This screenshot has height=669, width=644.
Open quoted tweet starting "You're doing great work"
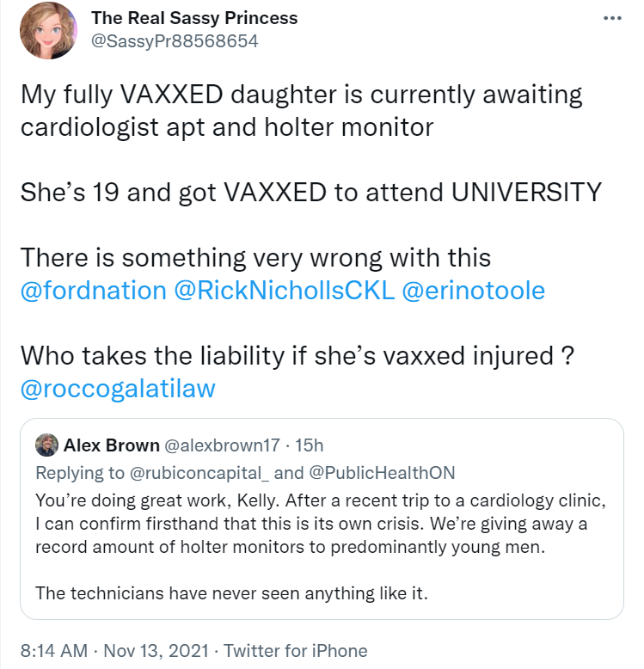coord(316,524)
